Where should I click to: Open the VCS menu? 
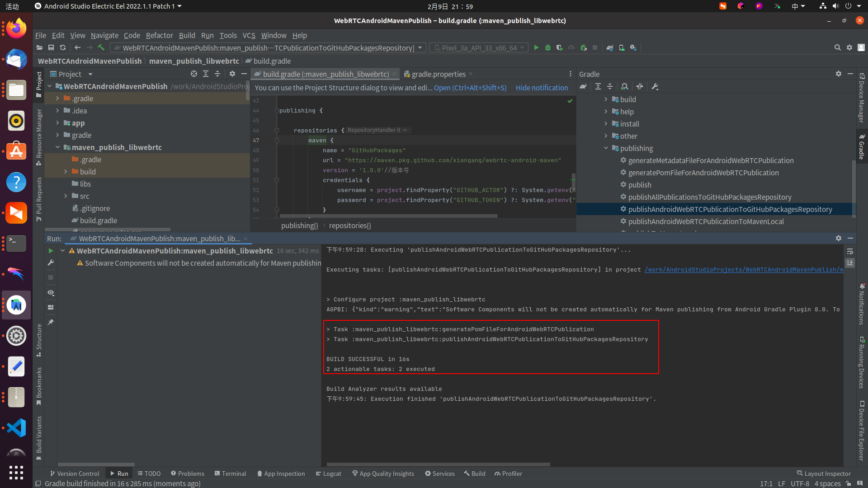(x=249, y=35)
